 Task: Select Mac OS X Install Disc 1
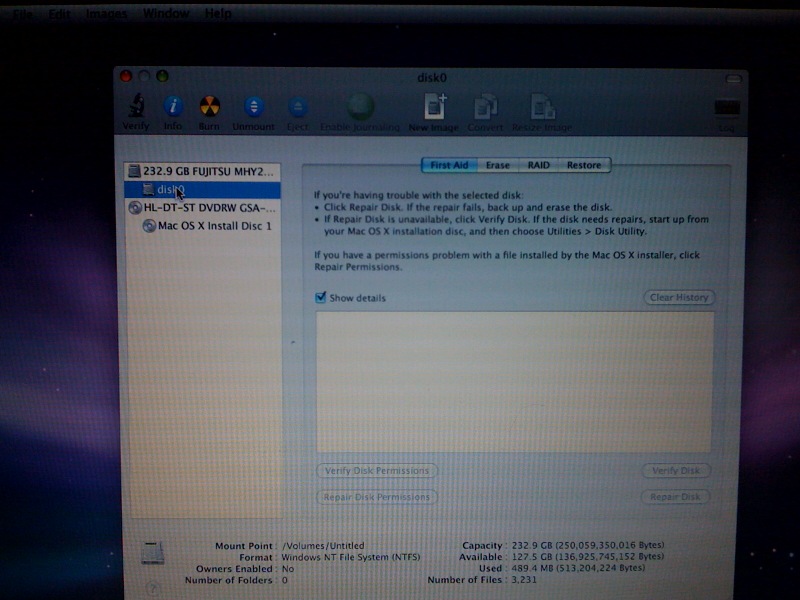(x=203, y=226)
